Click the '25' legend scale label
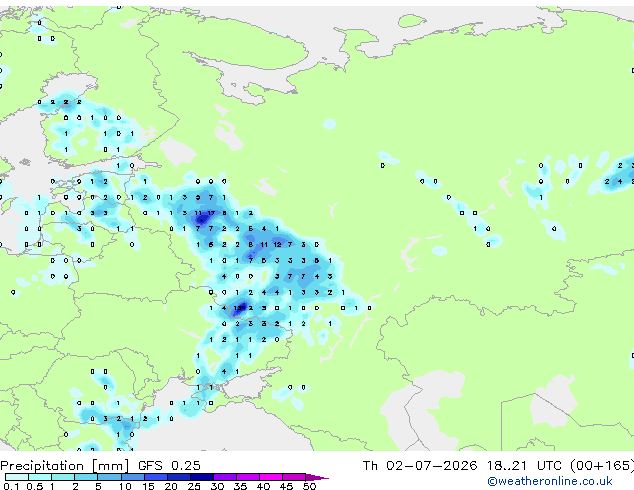Screen dimensions: 634x490 tap(194, 486)
